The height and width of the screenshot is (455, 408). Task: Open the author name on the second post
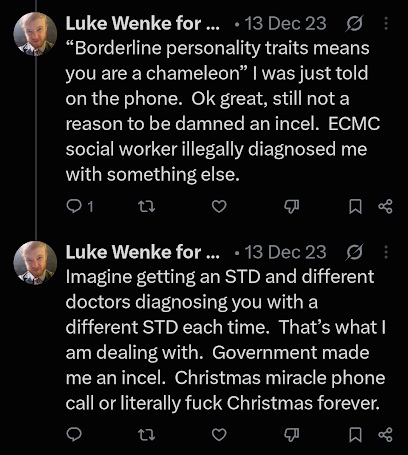(142, 252)
